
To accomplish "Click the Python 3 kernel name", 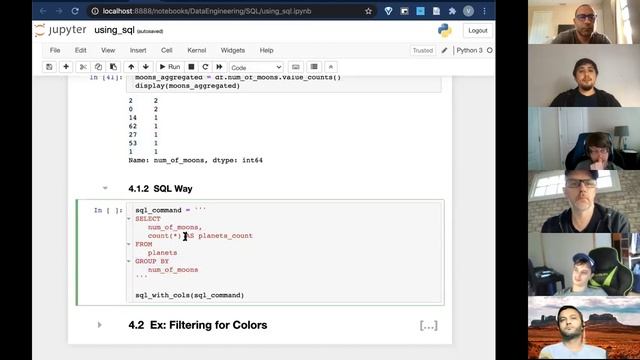I will coord(469,51).
